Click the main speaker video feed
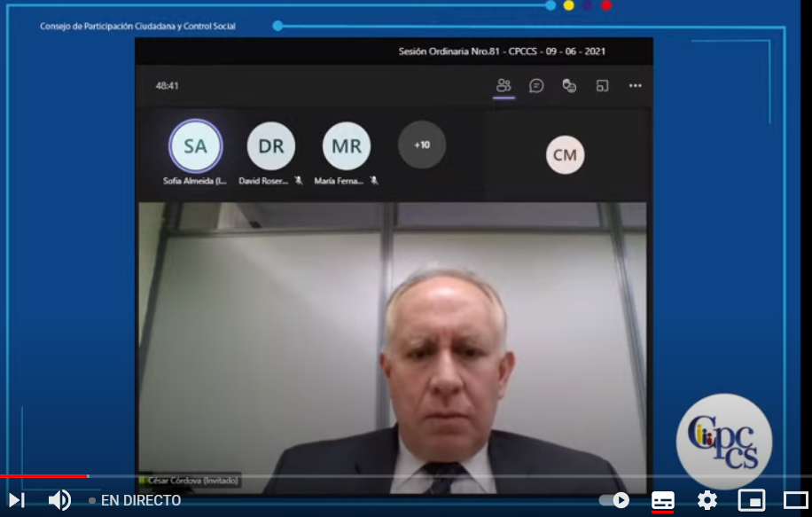 coord(393,348)
